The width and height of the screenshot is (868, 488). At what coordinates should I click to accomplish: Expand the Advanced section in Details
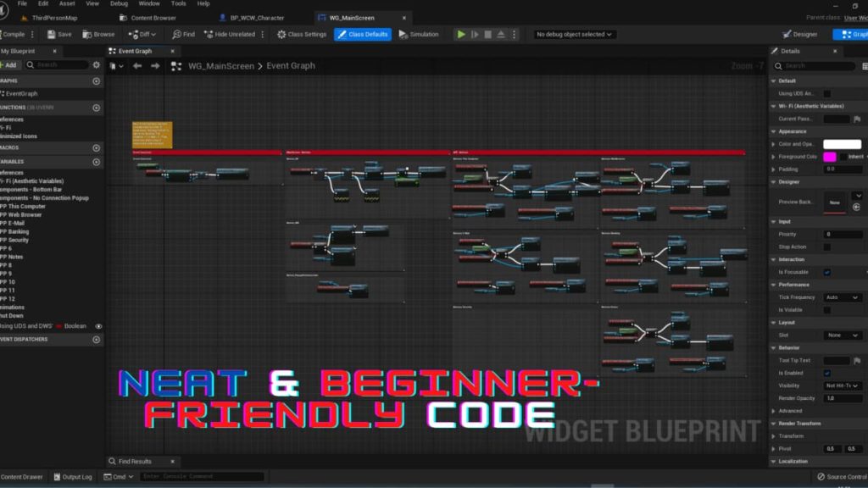[790, 411]
